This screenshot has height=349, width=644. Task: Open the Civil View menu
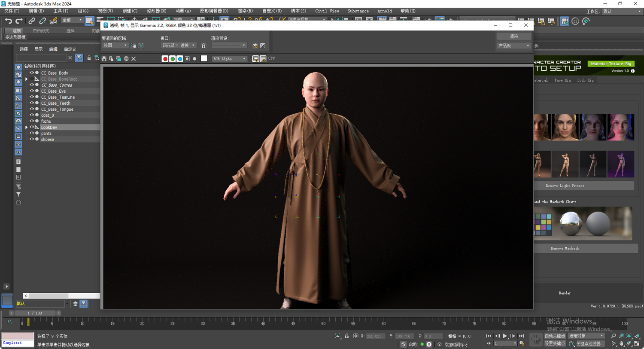[327, 11]
